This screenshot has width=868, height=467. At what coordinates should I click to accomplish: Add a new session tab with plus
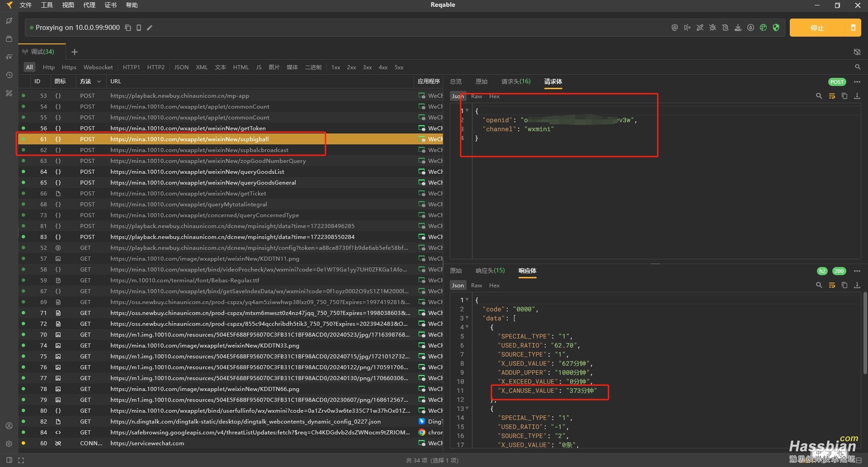coord(75,52)
